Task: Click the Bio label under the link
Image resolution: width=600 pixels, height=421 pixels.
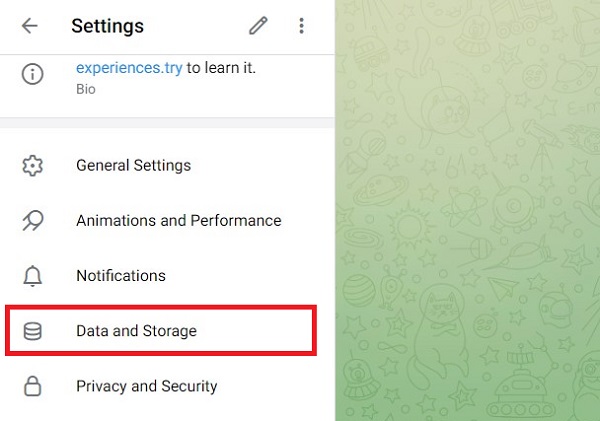Action: 84,89
